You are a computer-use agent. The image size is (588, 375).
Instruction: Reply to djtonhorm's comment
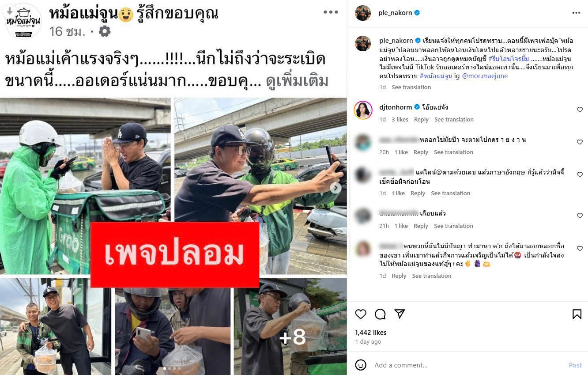421,120
